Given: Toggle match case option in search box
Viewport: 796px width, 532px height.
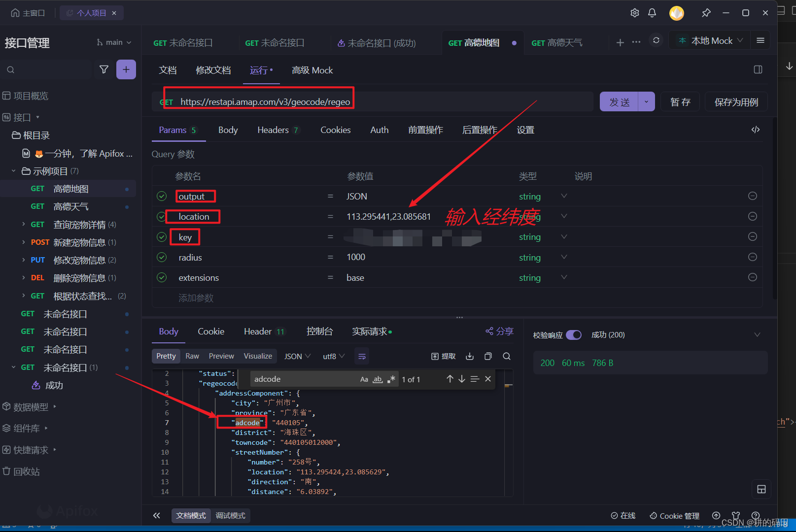Looking at the screenshot, I should [364, 379].
